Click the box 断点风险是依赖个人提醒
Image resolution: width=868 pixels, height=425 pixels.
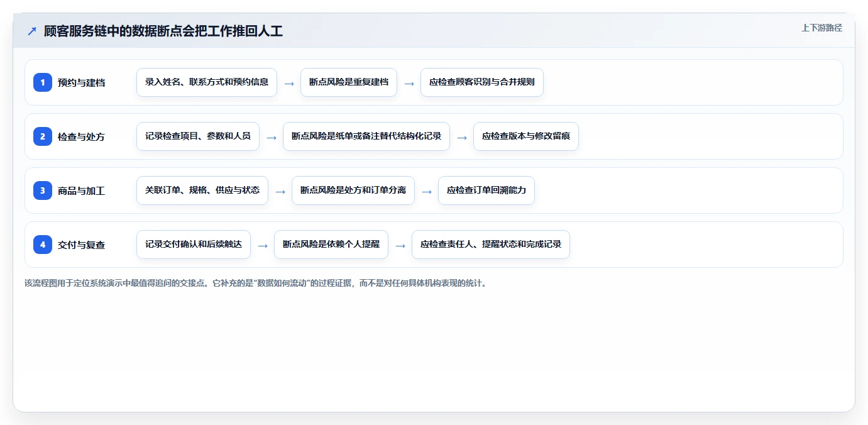331,245
